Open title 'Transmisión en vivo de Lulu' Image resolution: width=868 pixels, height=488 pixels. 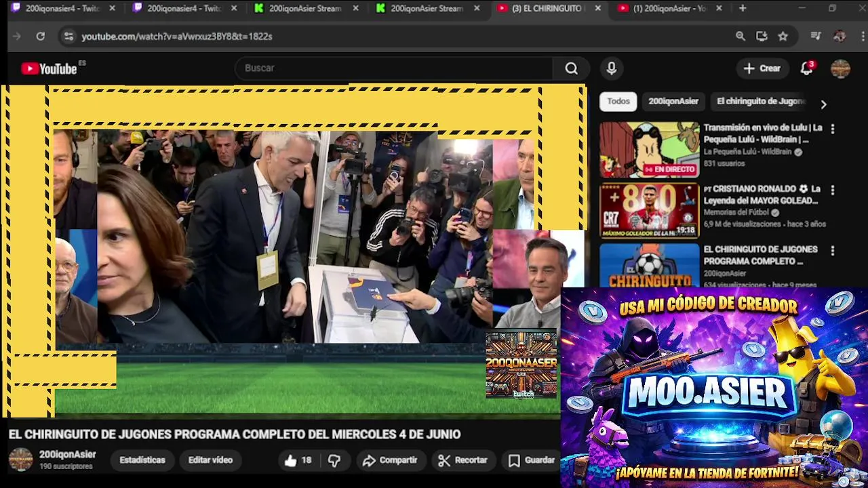(x=763, y=134)
